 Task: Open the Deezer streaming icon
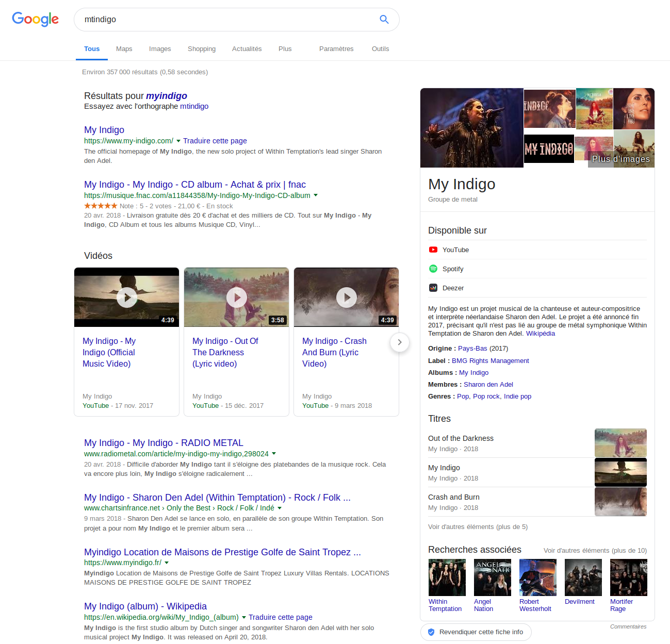click(433, 288)
